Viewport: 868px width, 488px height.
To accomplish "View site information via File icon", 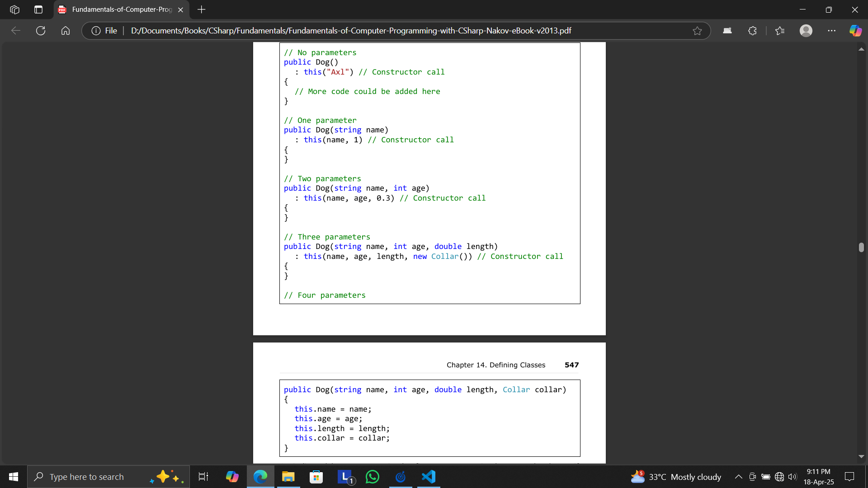I will [104, 31].
